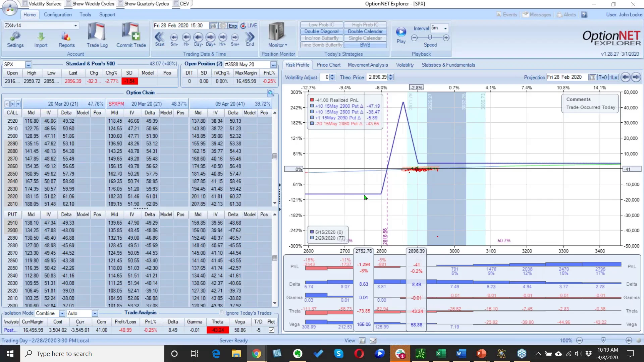Click the CALL chain vertical scrollbar thumb
Viewport: 644px width, 362px height.
[275, 157]
